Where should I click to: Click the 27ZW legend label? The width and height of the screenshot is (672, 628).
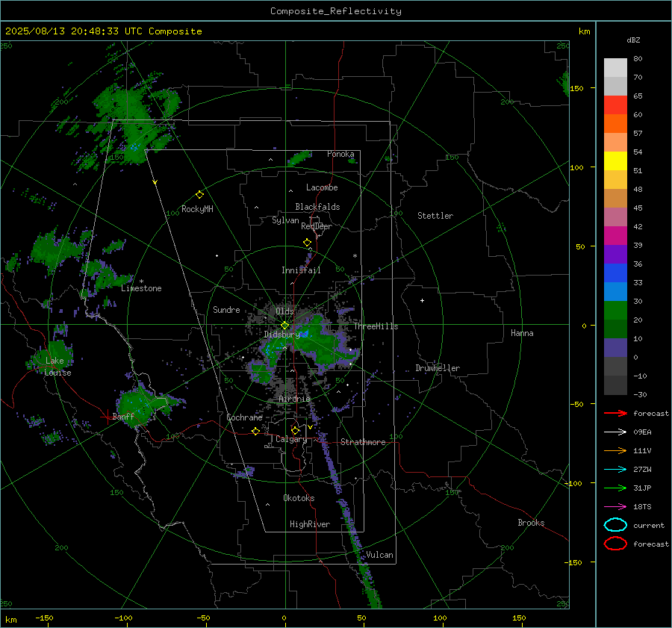(642, 470)
